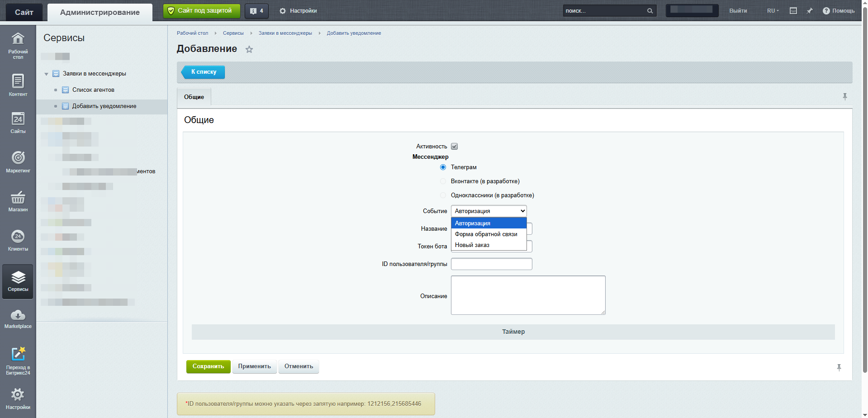
Task: Choose Форма обратной связи from event list
Action: [x=486, y=234]
